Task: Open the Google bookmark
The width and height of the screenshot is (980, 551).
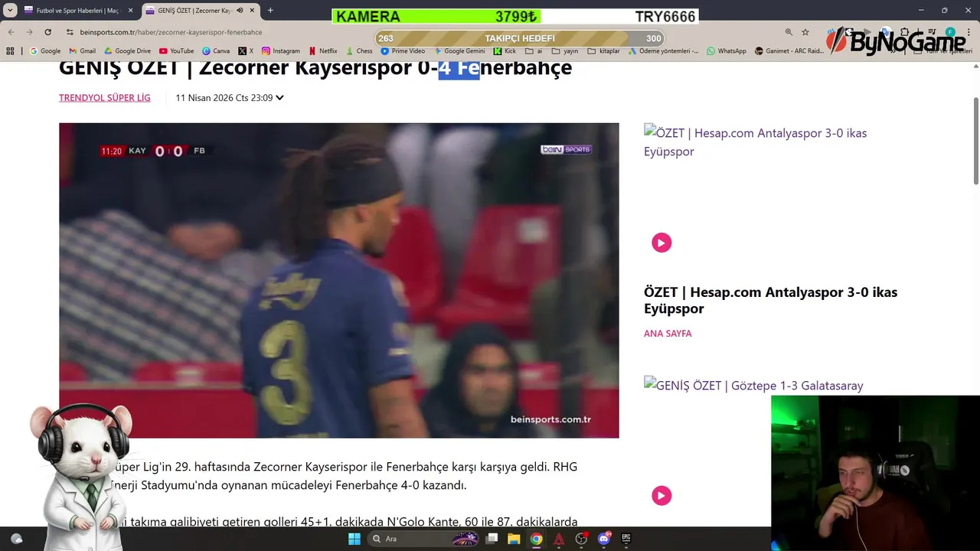Action: pyautogui.click(x=45, y=51)
